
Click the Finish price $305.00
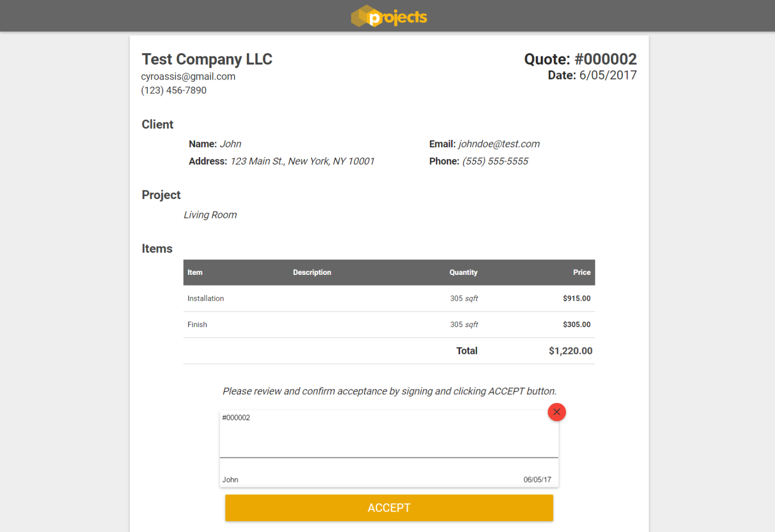pyautogui.click(x=577, y=324)
